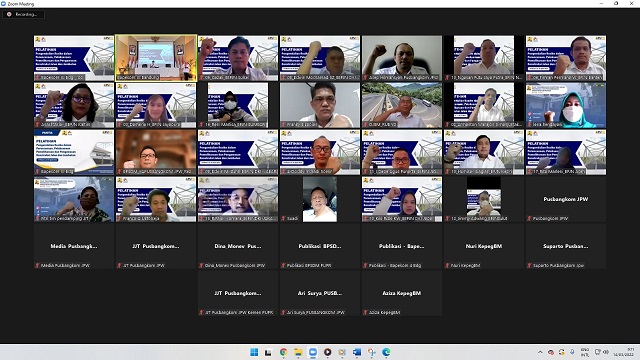Screen dimensions: 640x360
Task: Select the Pusbangkom JPW participant tile
Action: pos(566,199)
